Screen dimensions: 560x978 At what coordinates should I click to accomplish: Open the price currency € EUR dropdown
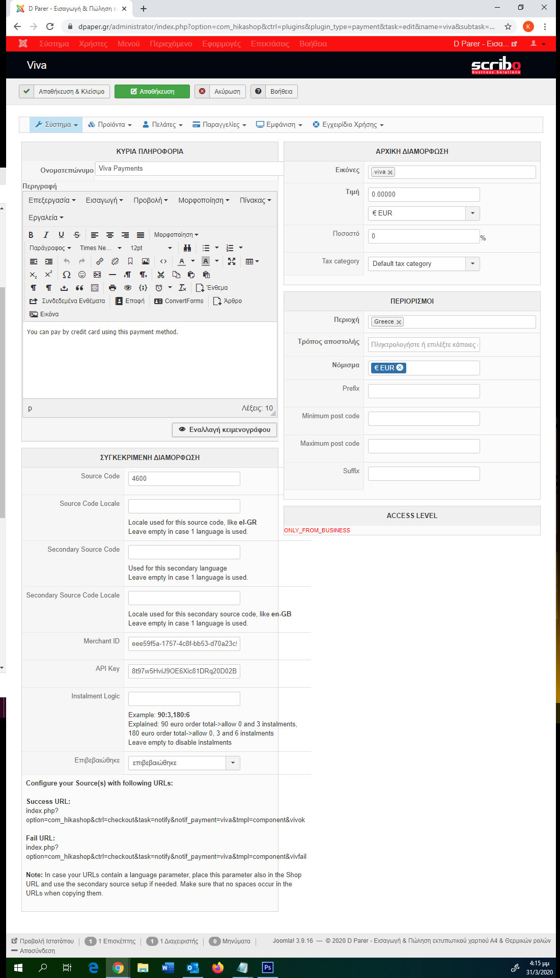click(424, 213)
